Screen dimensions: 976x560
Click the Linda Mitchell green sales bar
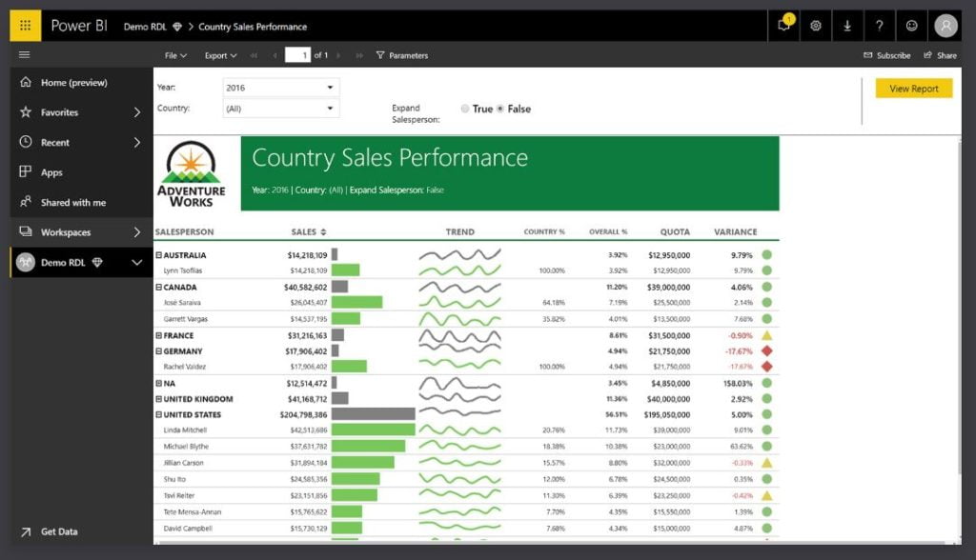tap(374, 430)
